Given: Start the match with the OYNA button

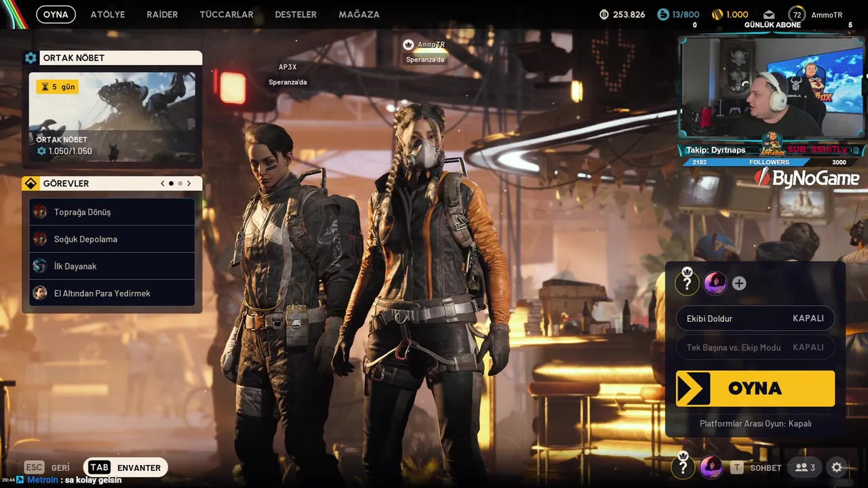Looking at the screenshot, I should coord(755,388).
